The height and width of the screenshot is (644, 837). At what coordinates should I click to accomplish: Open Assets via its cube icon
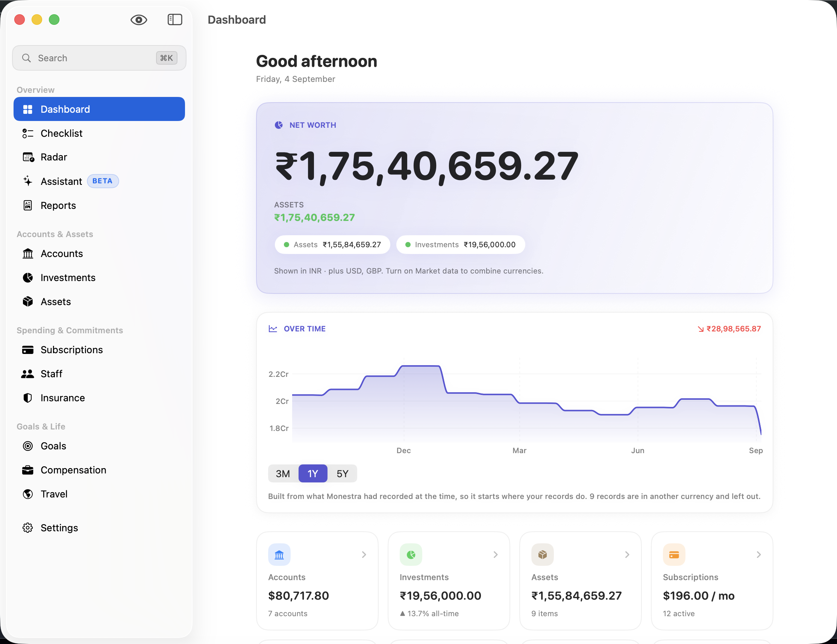(27, 302)
